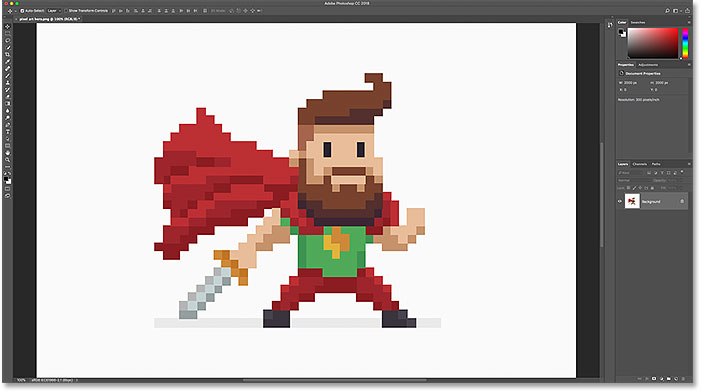Select the History Brush tool

(8, 89)
